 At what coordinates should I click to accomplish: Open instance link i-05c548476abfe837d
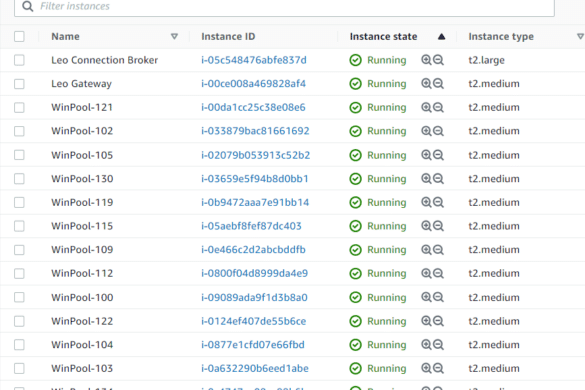coord(254,60)
